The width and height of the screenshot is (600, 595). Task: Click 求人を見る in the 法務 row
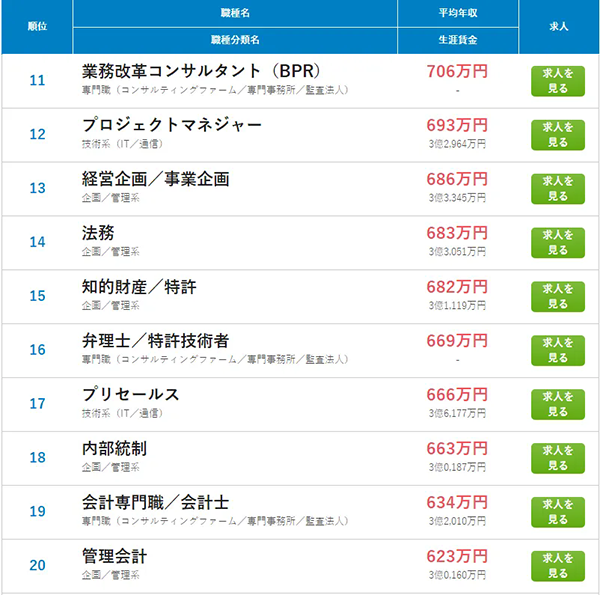click(558, 243)
